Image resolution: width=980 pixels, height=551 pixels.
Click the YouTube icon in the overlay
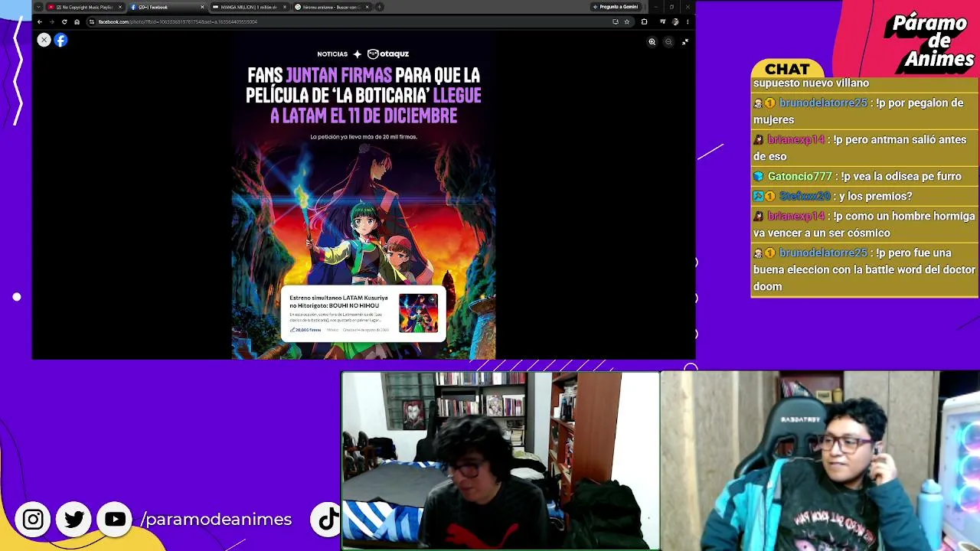[x=116, y=520]
